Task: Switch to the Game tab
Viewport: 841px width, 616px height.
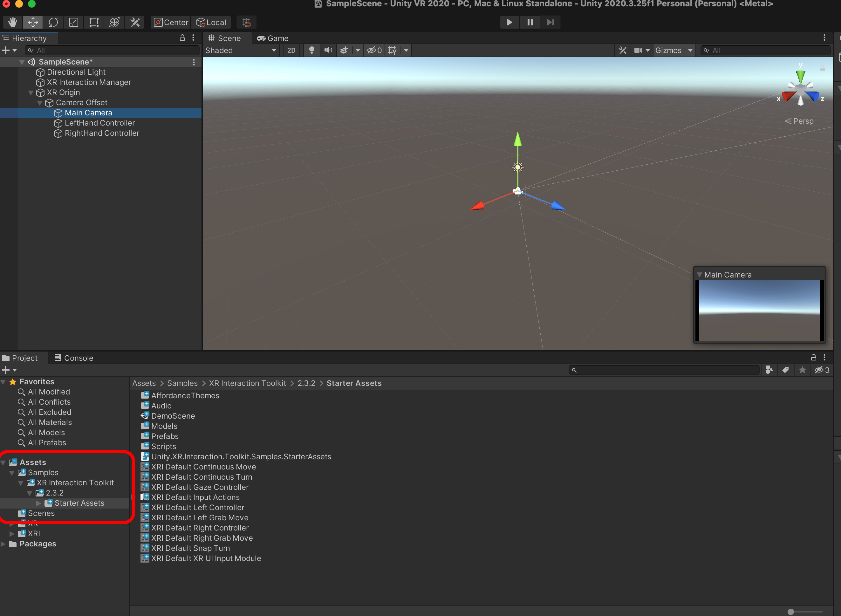Action: [x=272, y=38]
